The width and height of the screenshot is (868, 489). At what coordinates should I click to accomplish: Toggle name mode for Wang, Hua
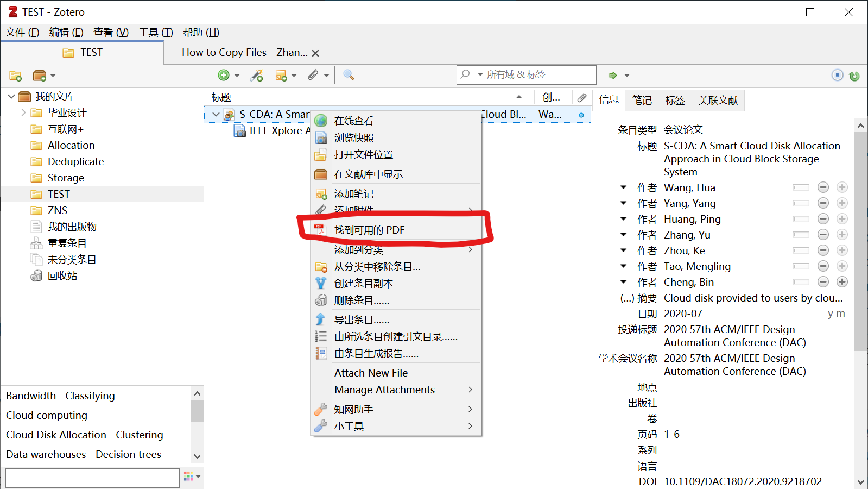point(801,187)
